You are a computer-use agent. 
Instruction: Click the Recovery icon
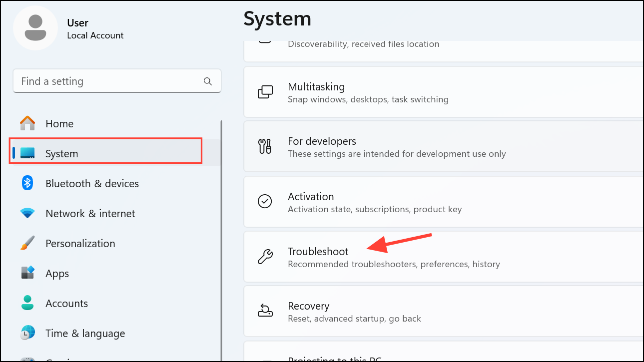click(265, 311)
